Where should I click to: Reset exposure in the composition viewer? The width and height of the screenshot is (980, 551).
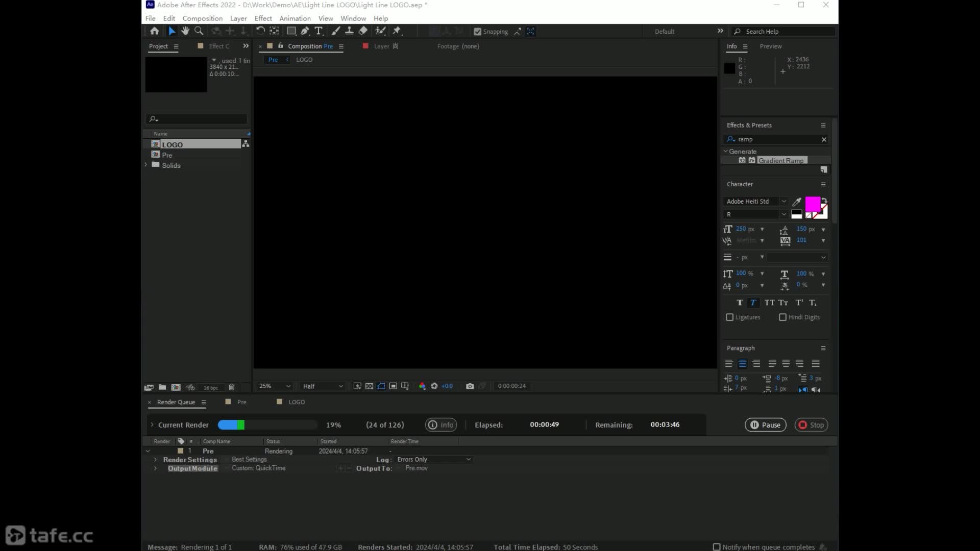click(434, 386)
